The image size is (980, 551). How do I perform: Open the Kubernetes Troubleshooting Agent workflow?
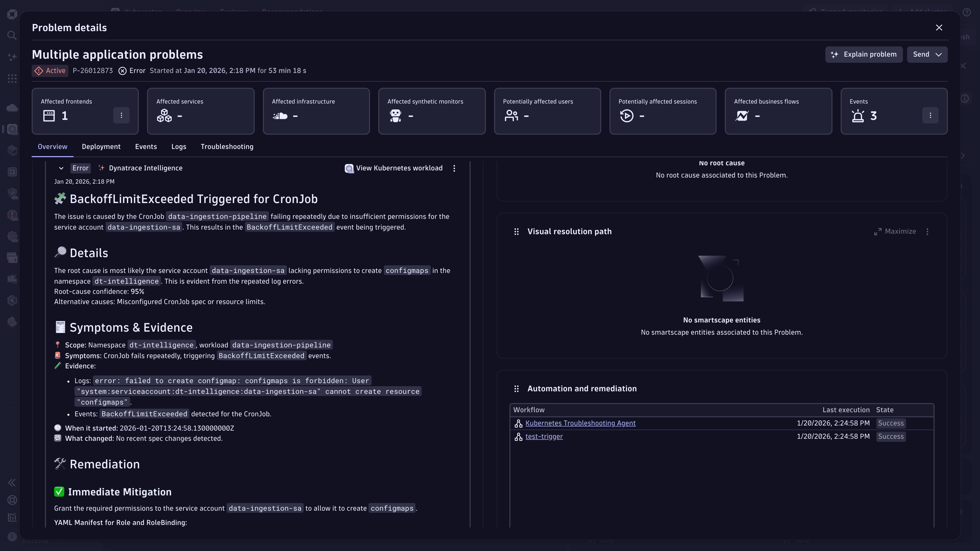tap(581, 423)
